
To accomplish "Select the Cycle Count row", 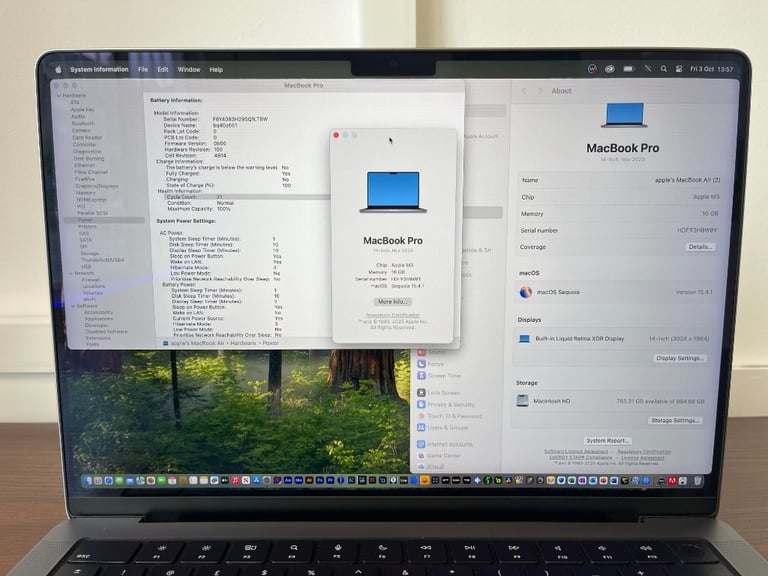I will [247, 197].
